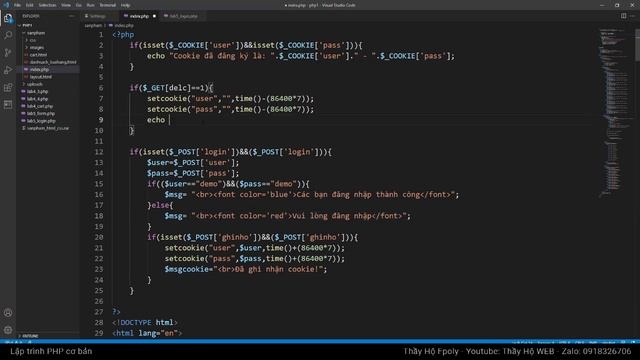Click <!DOCTYPE html> on line 28
640x360 pixels.
pyautogui.click(x=144, y=322)
